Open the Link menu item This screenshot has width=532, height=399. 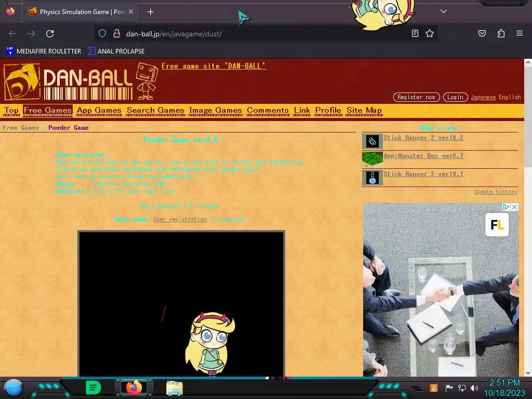point(302,110)
